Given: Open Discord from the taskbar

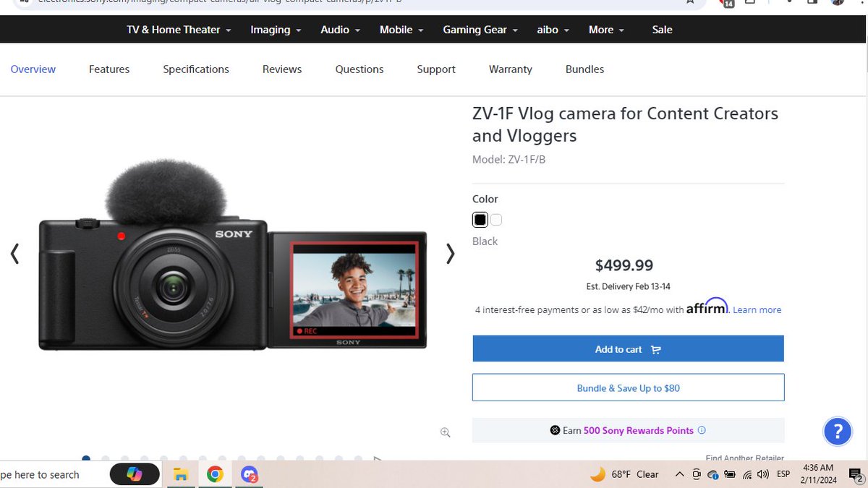Looking at the screenshot, I should click(250, 475).
